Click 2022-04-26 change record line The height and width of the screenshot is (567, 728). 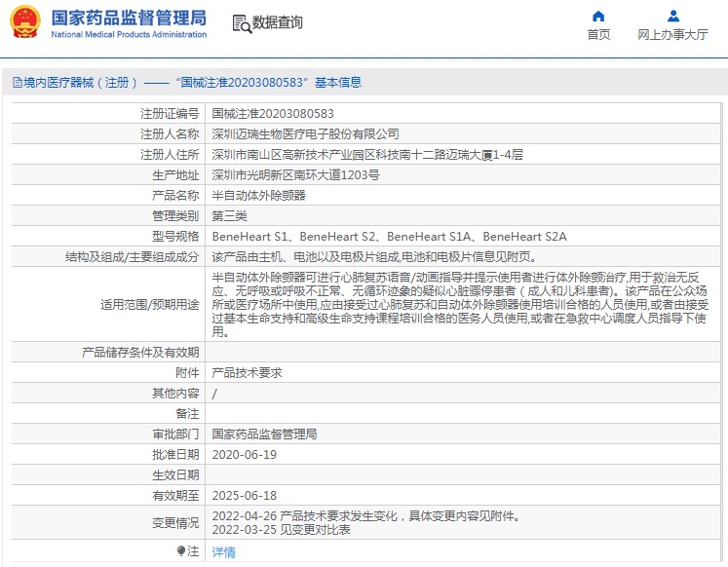pos(365,516)
